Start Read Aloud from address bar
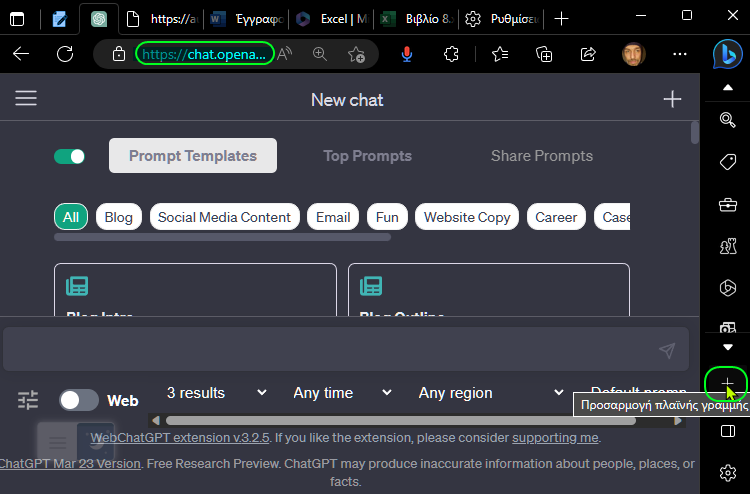The image size is (750, 494). coord(285,54)
